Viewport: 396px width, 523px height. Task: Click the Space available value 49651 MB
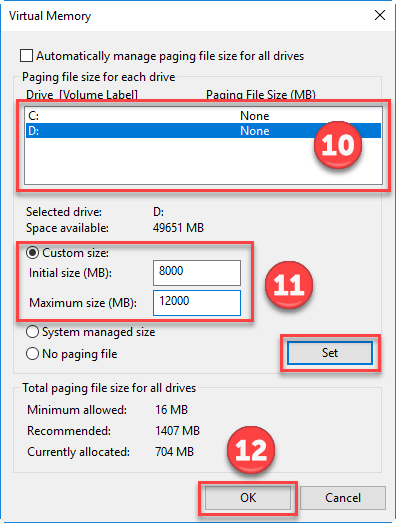point(178,228)
